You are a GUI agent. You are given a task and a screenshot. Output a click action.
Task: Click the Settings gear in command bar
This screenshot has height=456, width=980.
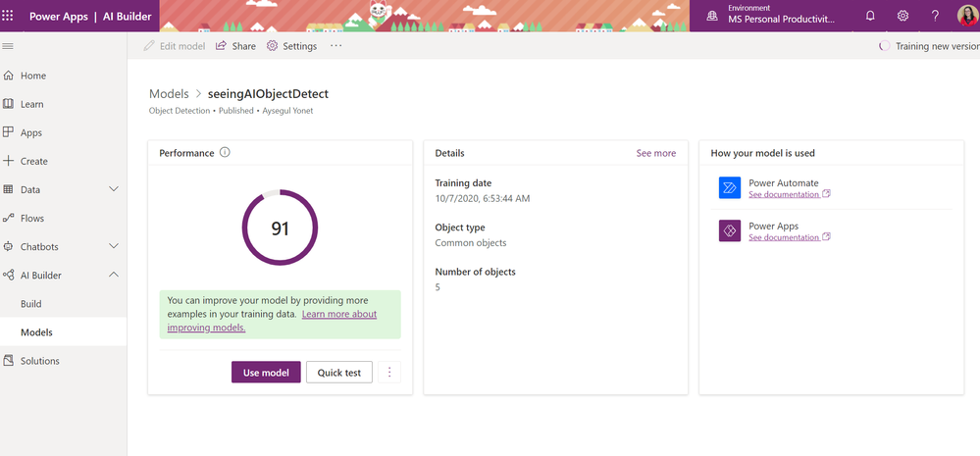(x=272, y=46)
